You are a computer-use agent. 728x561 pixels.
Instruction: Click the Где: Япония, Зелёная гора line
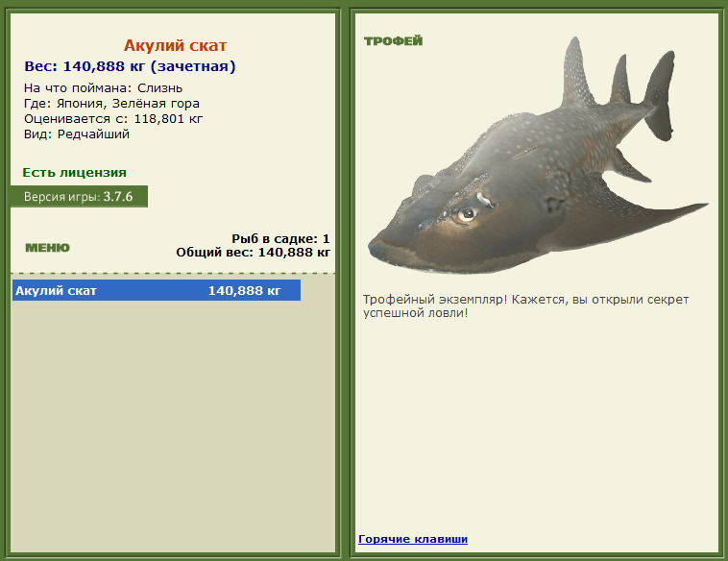pyautogui.click(x=111, y=103)
